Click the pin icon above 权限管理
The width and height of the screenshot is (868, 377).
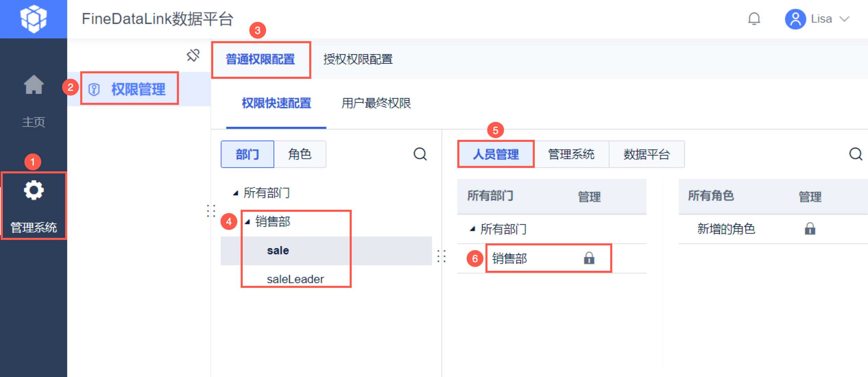[x=193, y=55]
